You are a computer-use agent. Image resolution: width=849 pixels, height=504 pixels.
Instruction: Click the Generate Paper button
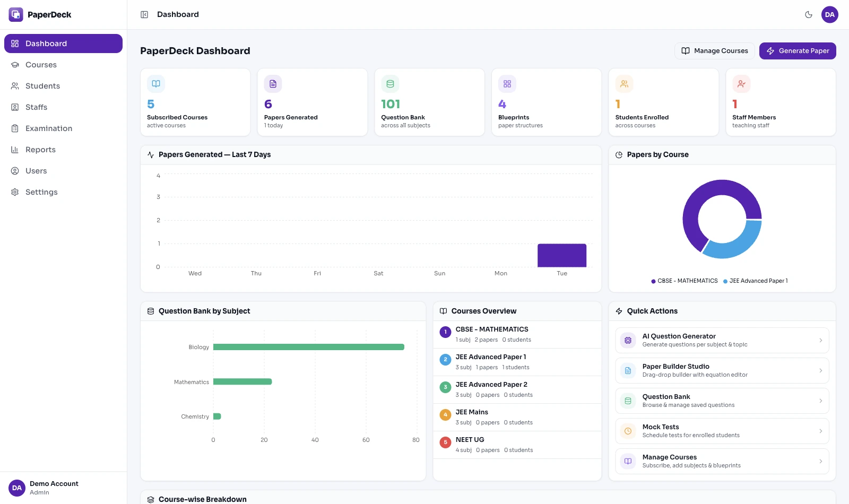pos(798,51)
